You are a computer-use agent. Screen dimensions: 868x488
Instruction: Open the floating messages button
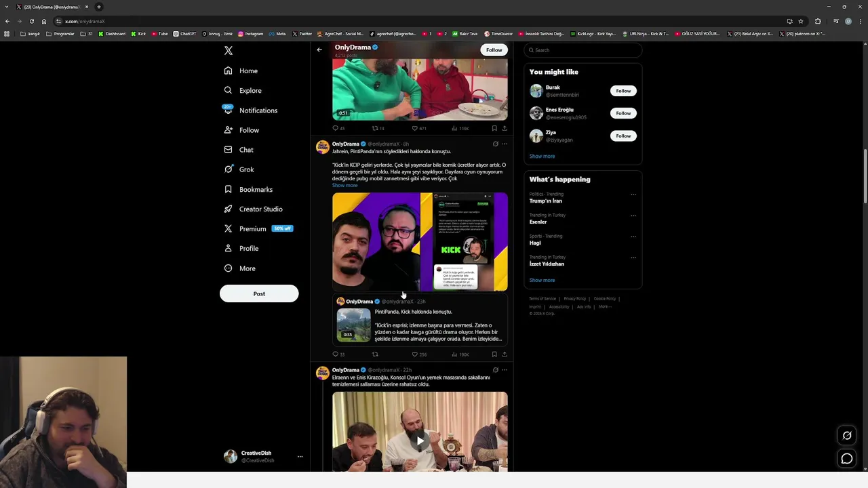(x=847, y=459)
